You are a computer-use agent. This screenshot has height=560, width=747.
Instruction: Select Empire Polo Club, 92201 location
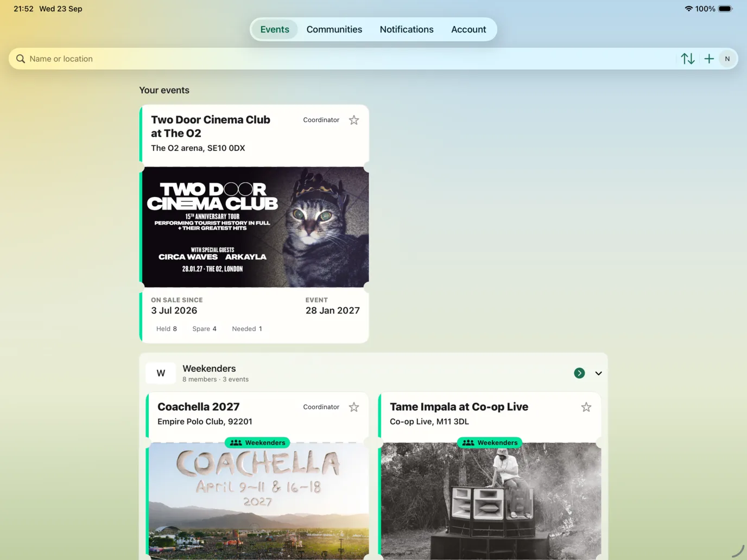pos(205,422)
